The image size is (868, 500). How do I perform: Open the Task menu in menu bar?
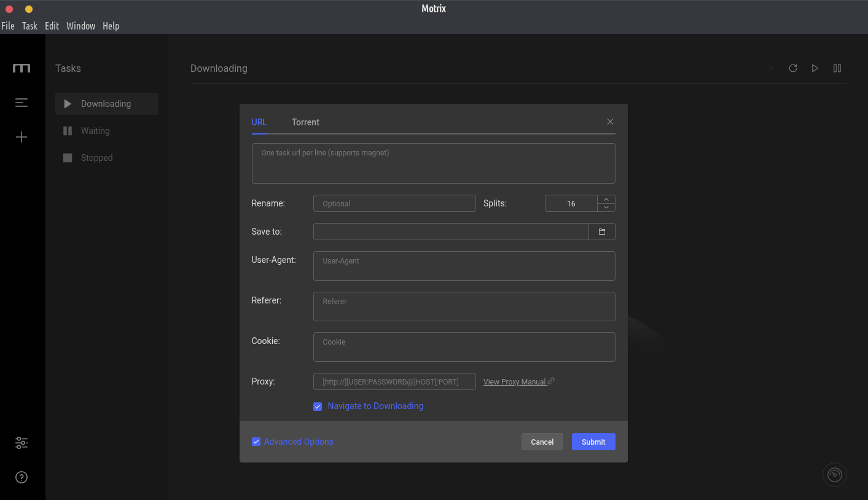[29, 26]
